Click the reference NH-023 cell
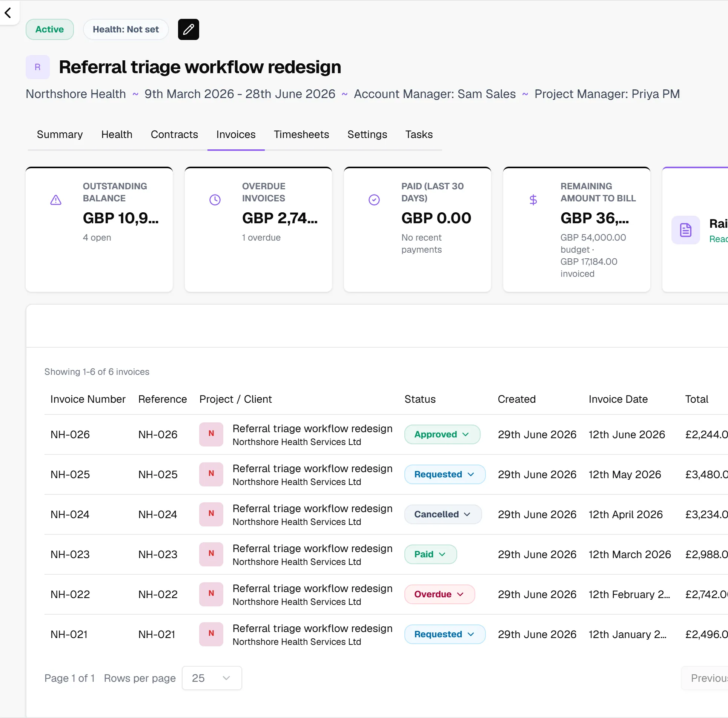 click(158, 554)
